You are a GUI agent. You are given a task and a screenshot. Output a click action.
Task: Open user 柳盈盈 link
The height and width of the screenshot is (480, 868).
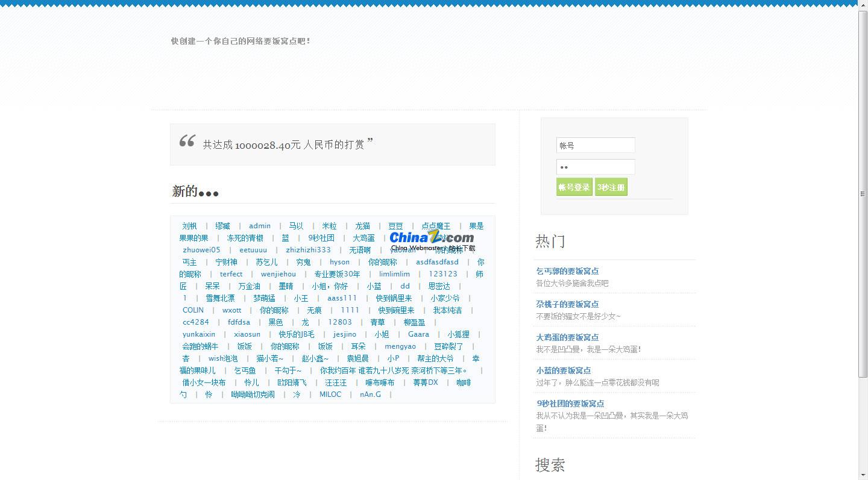[414, 322]
